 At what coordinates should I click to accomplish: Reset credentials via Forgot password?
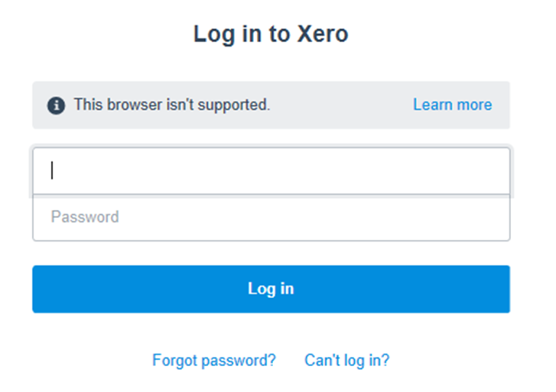213,360
